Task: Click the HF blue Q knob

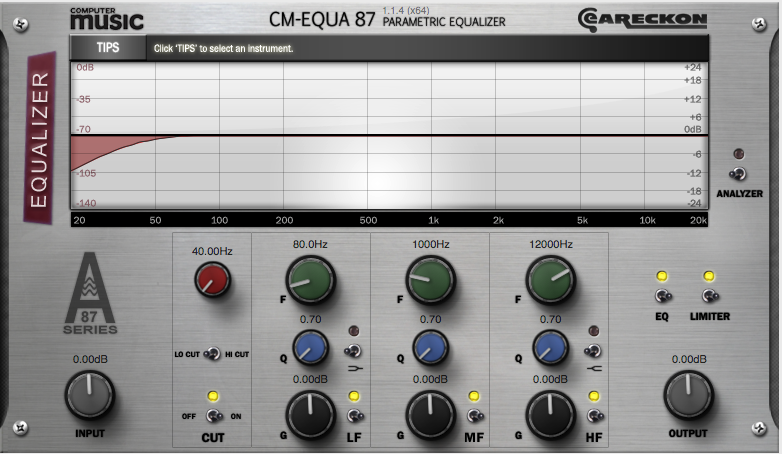Action: [x=551, y=347]
